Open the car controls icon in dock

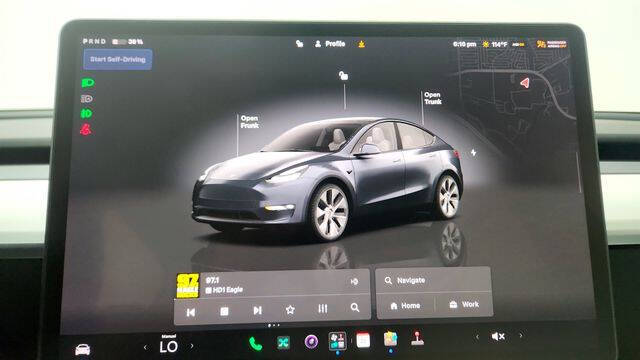point(82,350)
